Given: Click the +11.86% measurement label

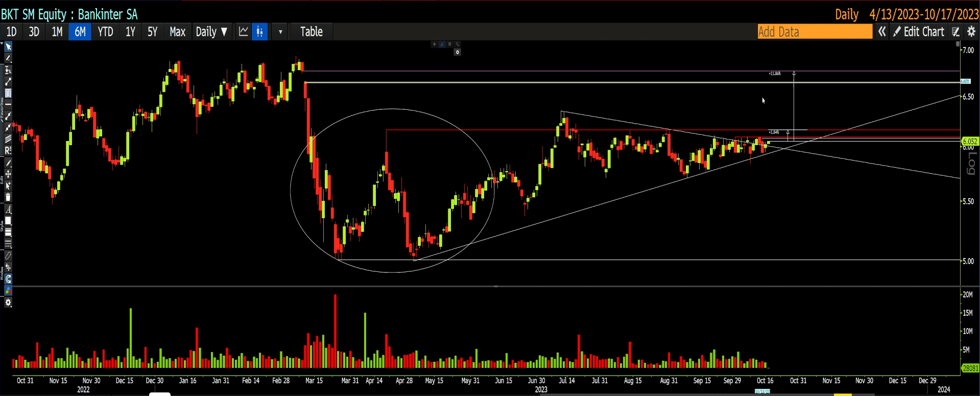Looking at the screenshot, I should click(774, 74).
